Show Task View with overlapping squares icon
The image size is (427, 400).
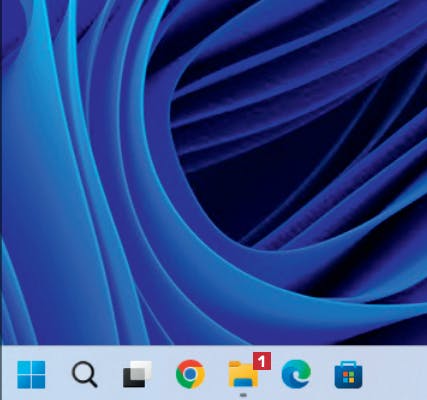pos(137,374)
